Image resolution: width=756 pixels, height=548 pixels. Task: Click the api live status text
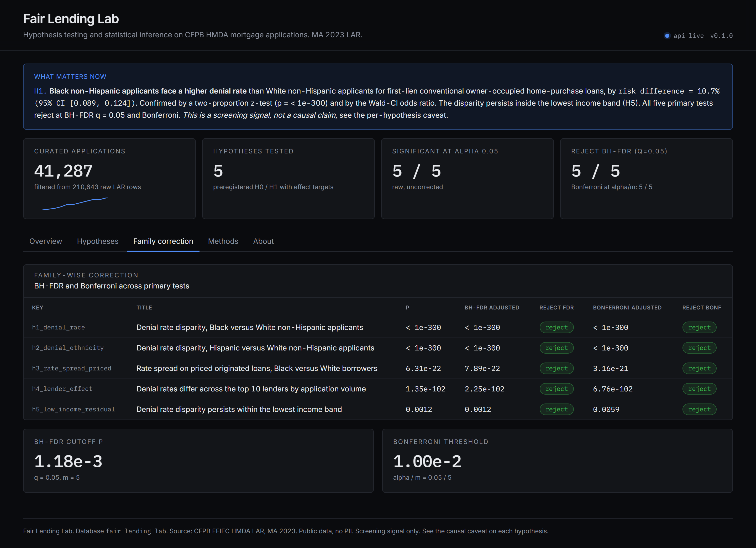689,36
